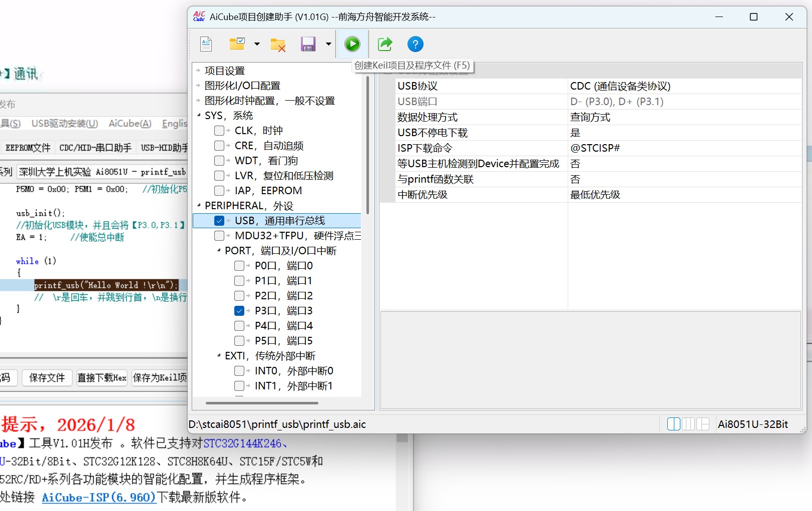Click the green export/share arrow icon
812x511 pixels.
coord(384,44)
